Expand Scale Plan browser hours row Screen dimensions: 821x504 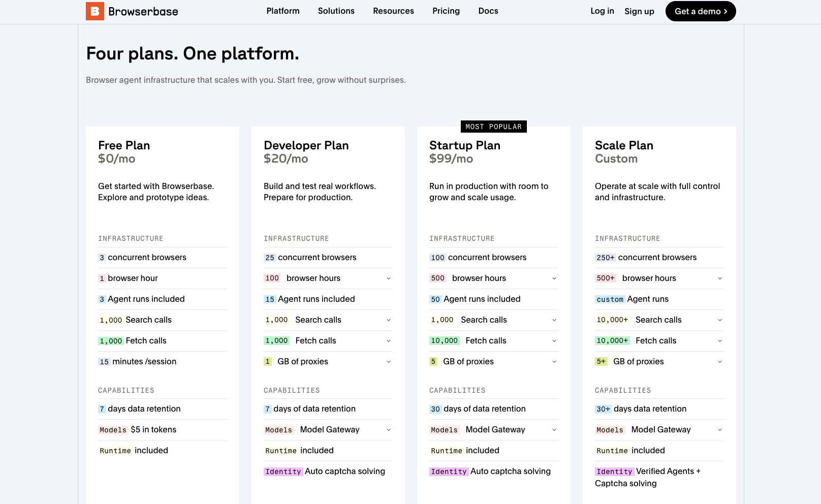pos(659,278)
